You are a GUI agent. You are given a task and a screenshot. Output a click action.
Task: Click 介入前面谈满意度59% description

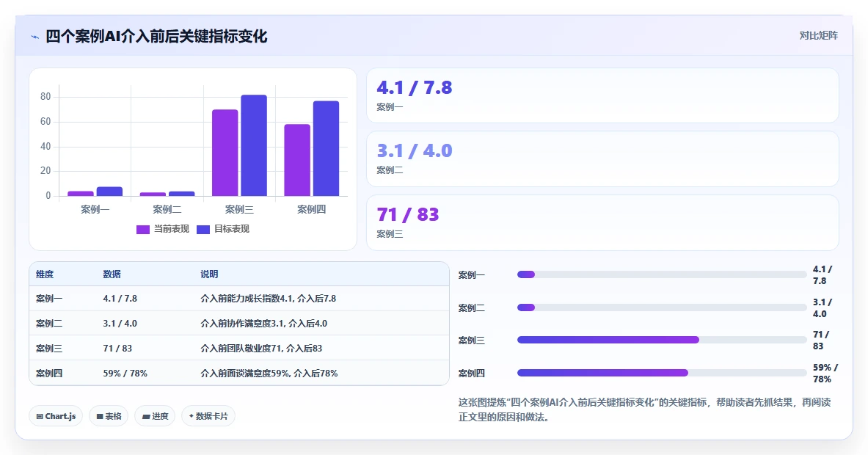click(269, 373)
